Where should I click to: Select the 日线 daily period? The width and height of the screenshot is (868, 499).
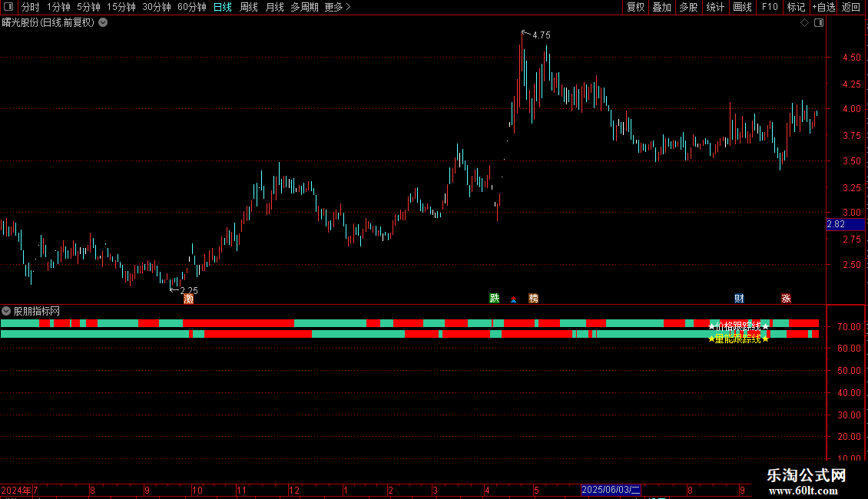(223, 7)
